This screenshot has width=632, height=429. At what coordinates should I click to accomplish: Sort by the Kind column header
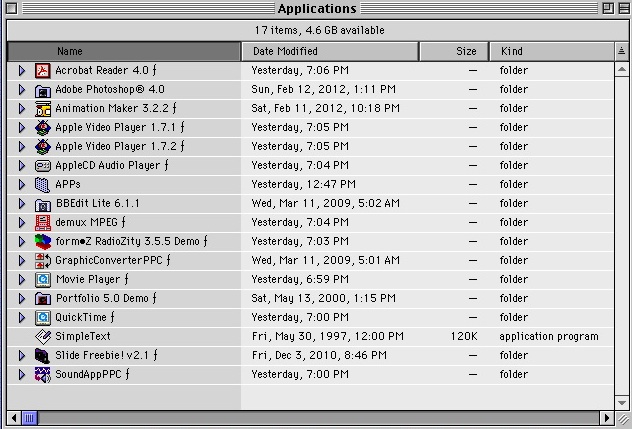552,51
